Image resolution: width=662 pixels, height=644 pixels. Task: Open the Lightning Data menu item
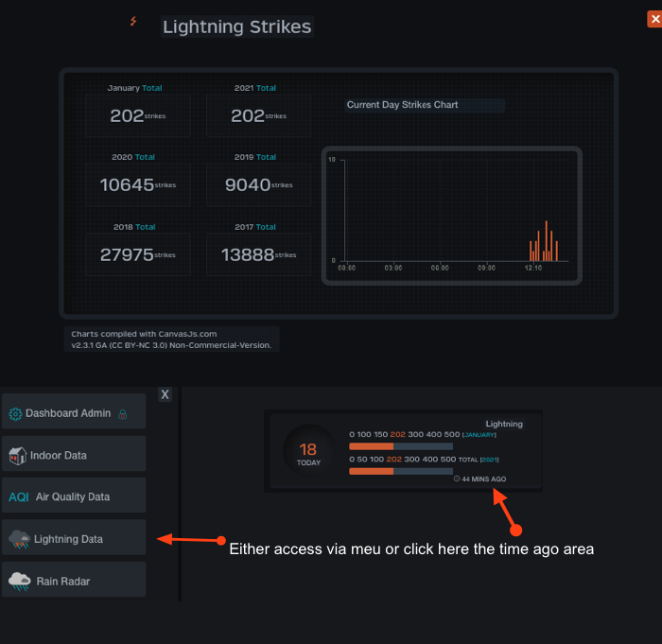74,537
